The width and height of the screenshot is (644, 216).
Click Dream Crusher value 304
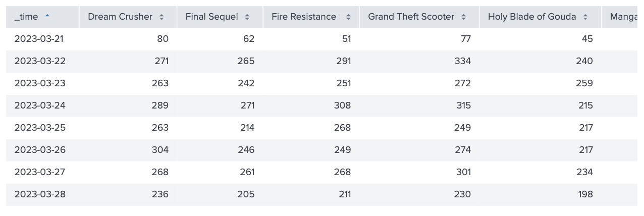pos(160,150)
